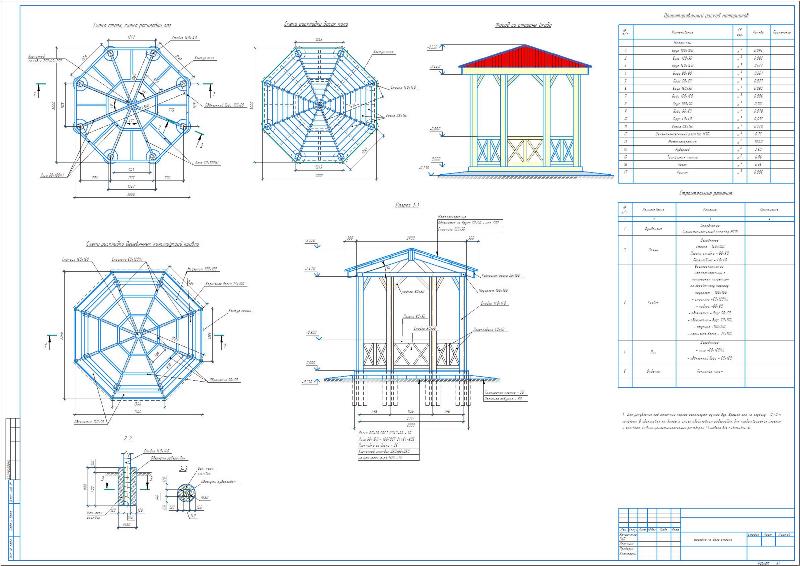Click the cross-braced railing panel in the colored elevation

pyautogui.click(x=525, y=151)
